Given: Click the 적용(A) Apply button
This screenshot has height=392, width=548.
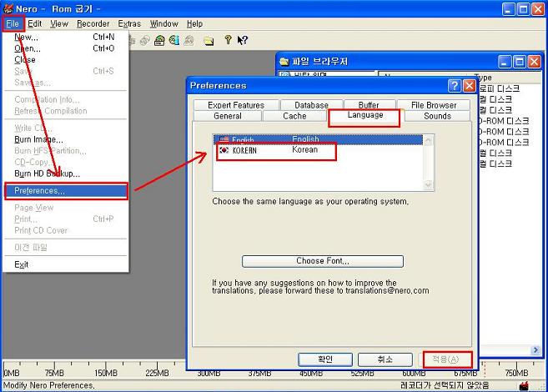Looking at the screenshot, I should tap(445, 359).
